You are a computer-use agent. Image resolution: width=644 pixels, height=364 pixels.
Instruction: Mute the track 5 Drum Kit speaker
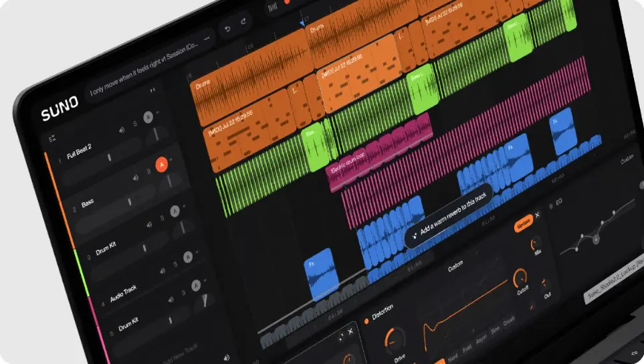pyautogui.click(x=171, y=300)
